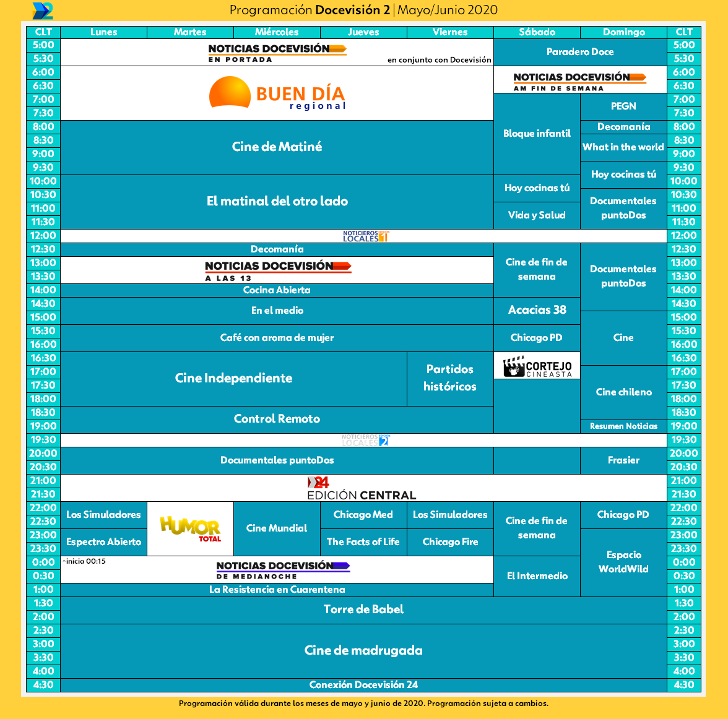
Task: Click Friday's Los Simuladores block
Action: point(451,515)
